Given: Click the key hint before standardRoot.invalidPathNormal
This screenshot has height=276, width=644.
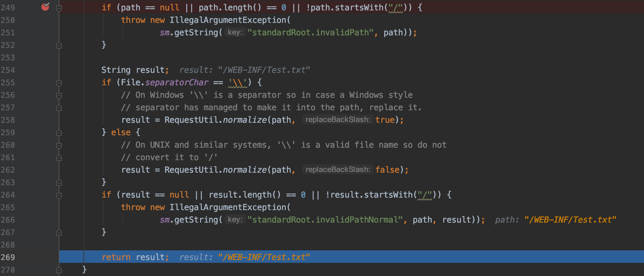Looking at the screenshot, I should click(235, 219).
